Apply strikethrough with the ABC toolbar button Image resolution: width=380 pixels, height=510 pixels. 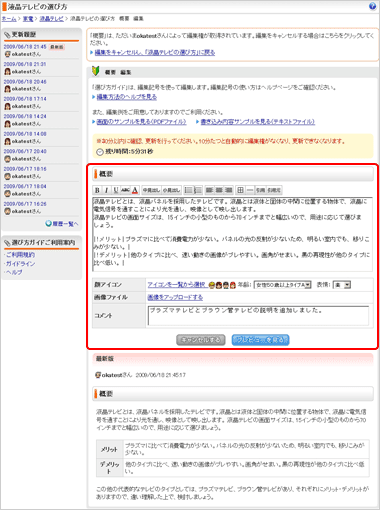coord(125,190)
